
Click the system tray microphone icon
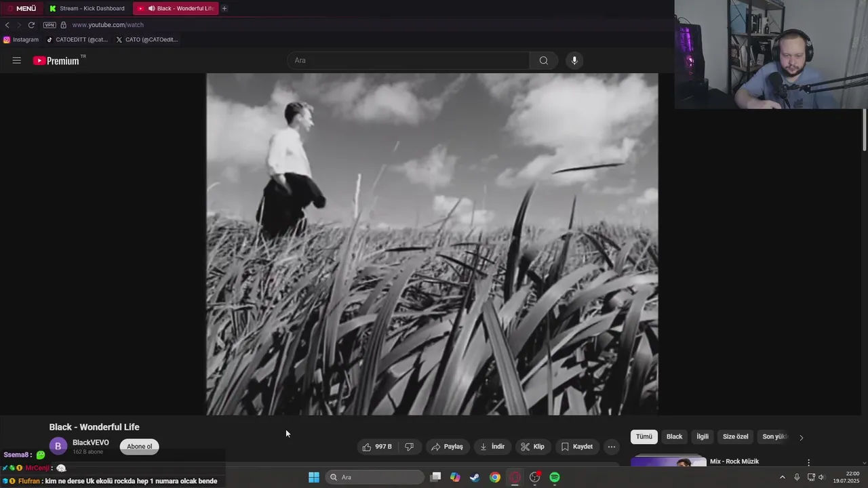pyautogui.click(x=797, y=477)
